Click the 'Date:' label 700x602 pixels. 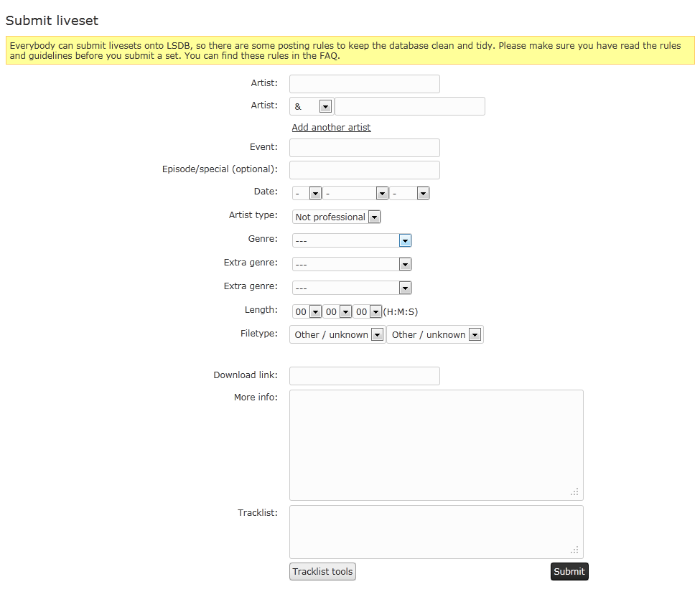266,192
